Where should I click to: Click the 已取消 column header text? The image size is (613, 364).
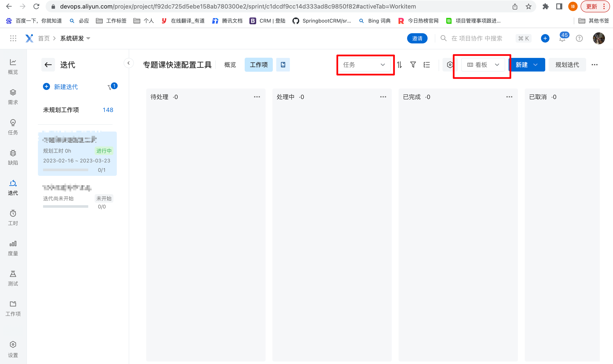tap(538, 97)
